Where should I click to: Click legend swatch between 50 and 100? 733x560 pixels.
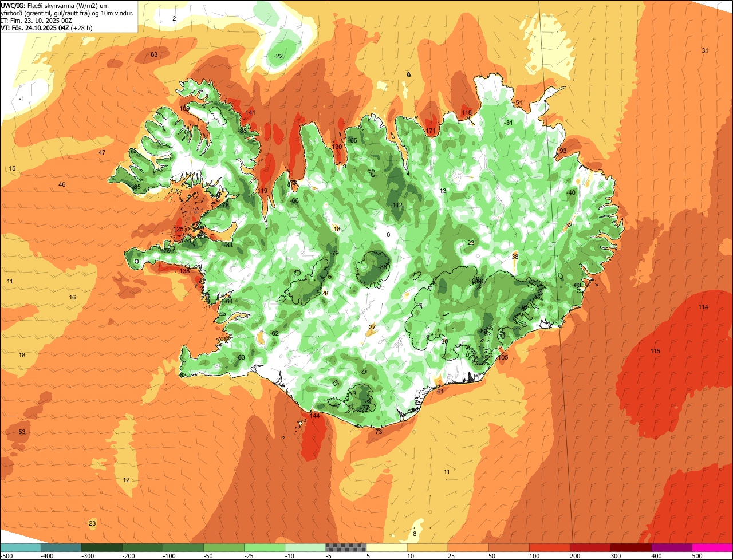point(509,547)
